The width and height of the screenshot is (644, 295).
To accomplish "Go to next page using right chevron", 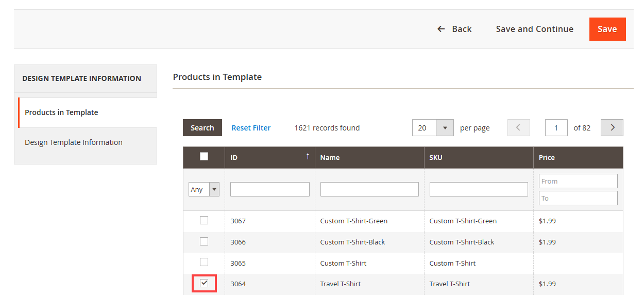I will pyautogui.click(x=612, y=128).
